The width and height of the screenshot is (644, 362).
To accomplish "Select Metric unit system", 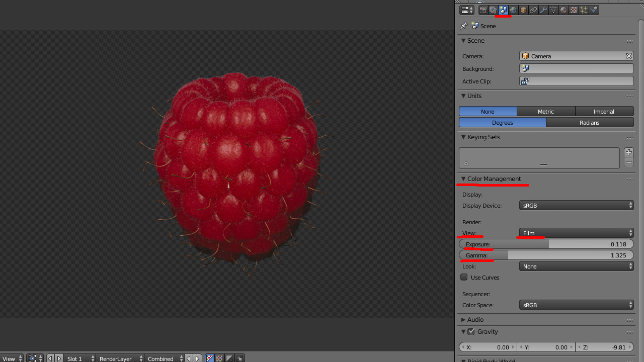I will pos(546,112).
